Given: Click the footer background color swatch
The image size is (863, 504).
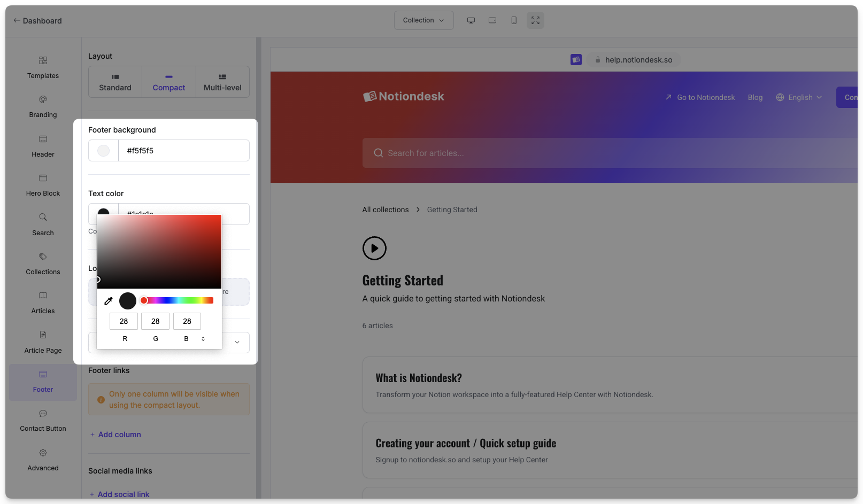Looking at the screenshot, I should point(103,151).
